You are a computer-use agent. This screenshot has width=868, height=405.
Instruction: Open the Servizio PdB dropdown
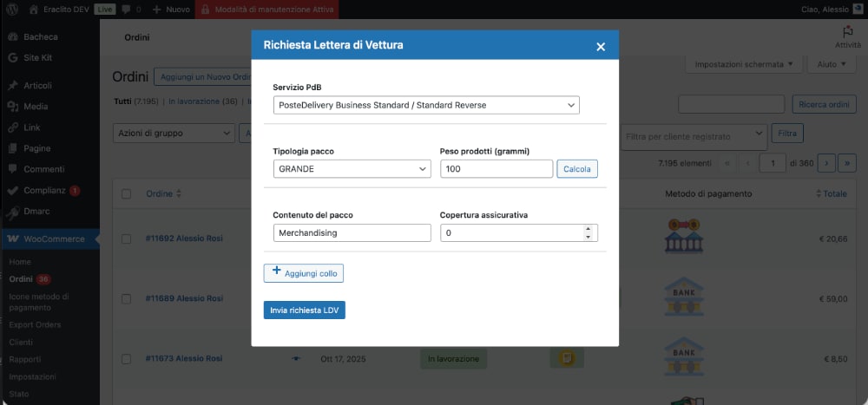tap(425, 105)
